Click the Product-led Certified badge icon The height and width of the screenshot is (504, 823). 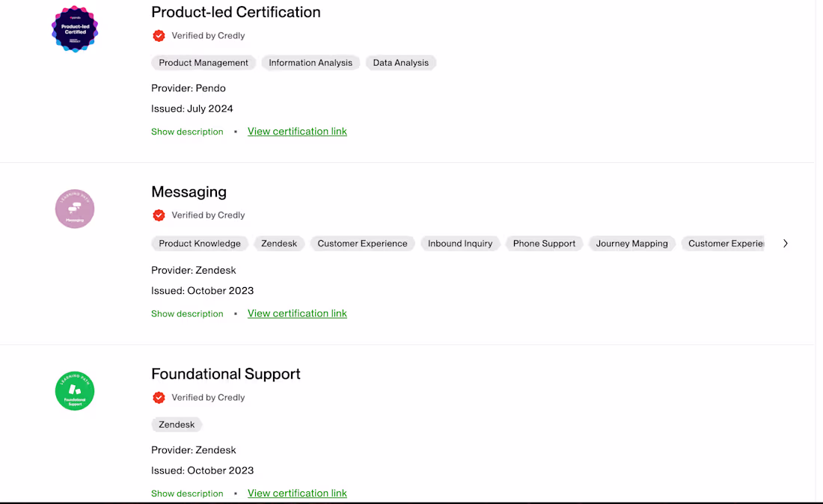[x=74, y=29]
